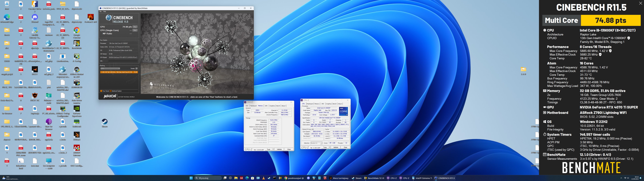This screenshot has height=181, width=644.
Task: Switch to Graphics tab in CPU-Z memory window
Action: point(272,106)
